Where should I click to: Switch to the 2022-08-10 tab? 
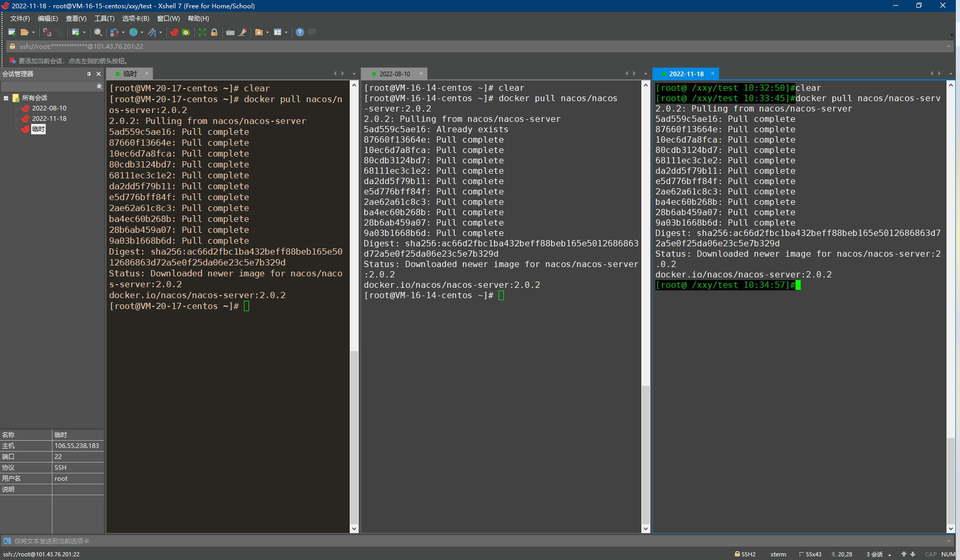(394, 74)
